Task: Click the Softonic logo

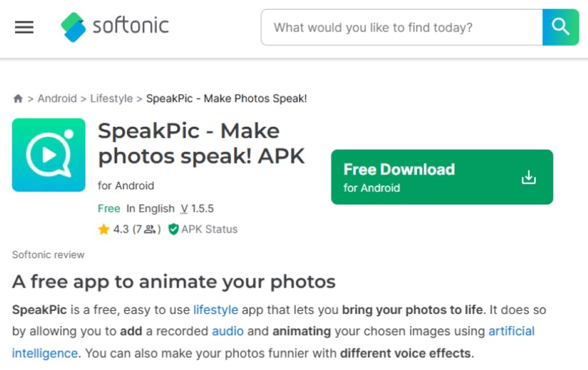Action: [114, 26]
